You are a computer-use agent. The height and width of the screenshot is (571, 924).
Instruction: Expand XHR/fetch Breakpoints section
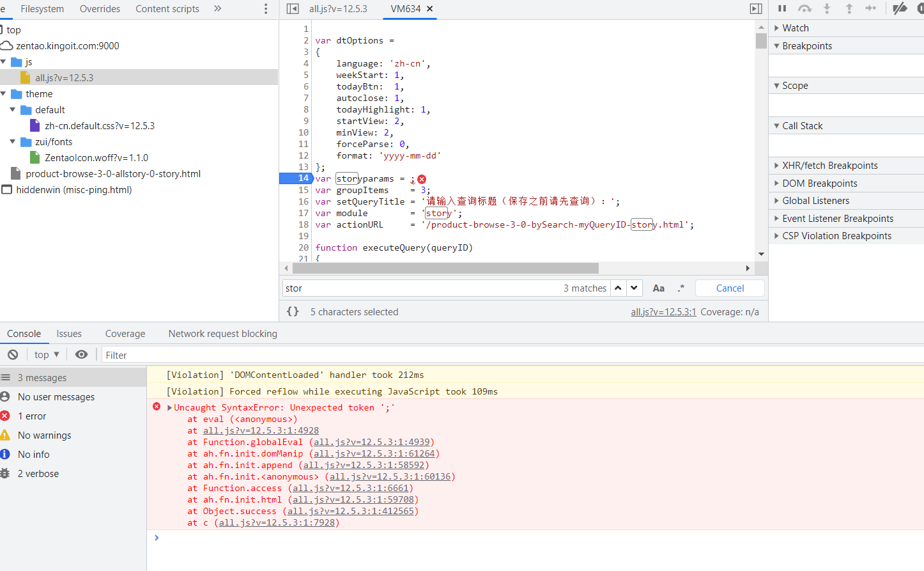[x=829, y=166]
